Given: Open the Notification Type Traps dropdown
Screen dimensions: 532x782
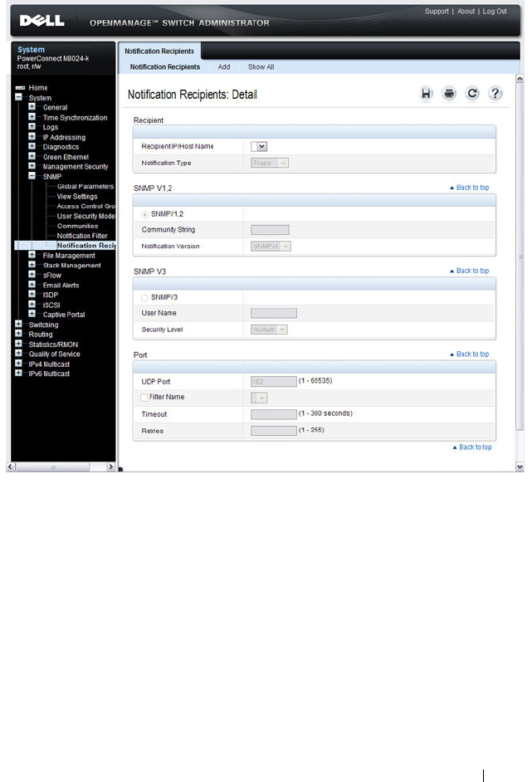Looking at the screenshot, I should (x=270, y=163).
